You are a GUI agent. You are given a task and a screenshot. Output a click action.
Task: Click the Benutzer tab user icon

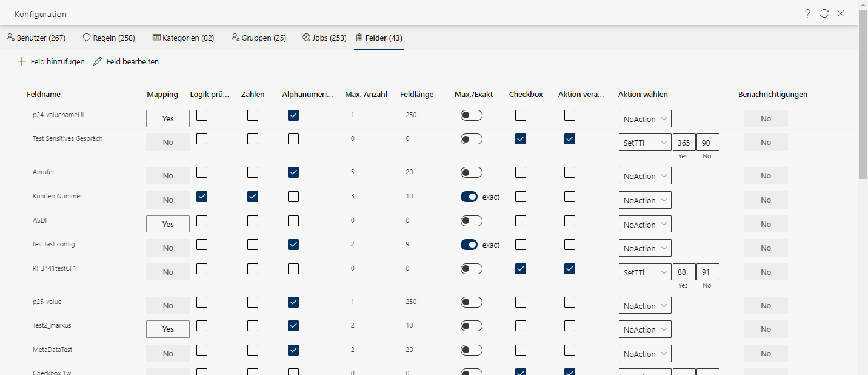click(10, 38)
